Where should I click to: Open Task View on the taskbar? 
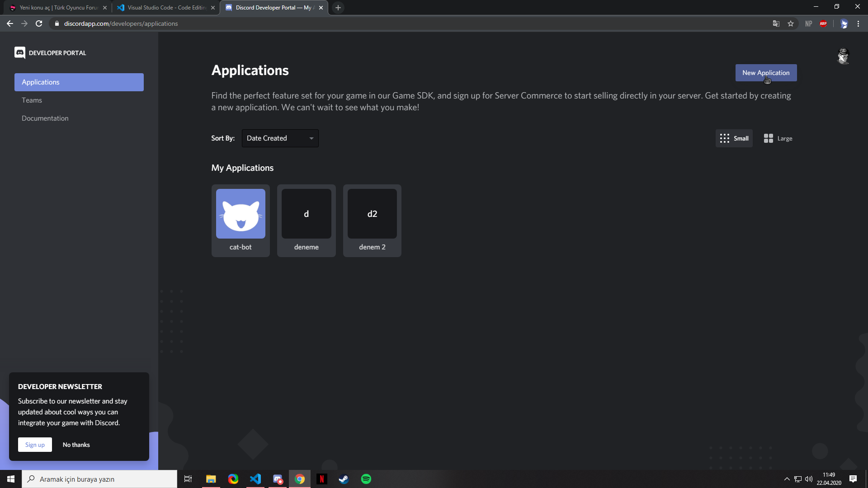pyautogui.click(x=188, y=479)
